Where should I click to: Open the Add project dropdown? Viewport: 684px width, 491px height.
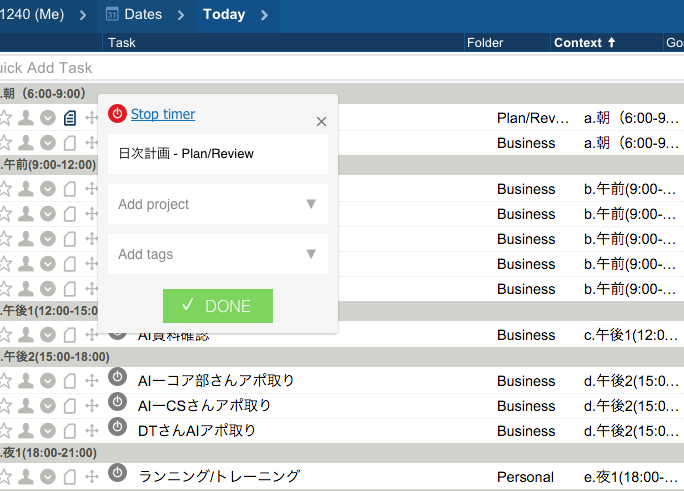[217, 204]
